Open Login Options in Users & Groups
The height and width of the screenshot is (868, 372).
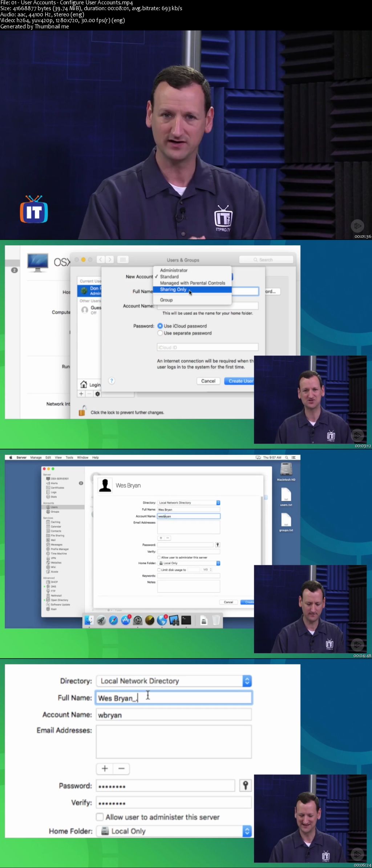tap(90, 384)
